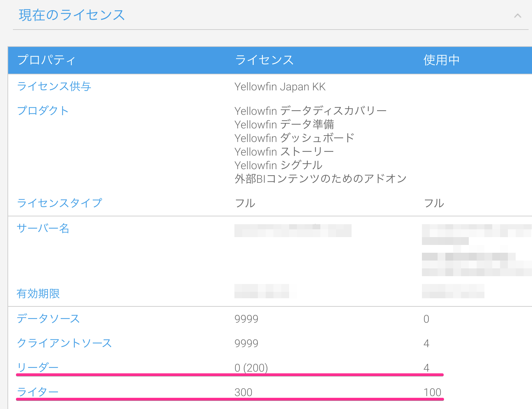This screenshot has width=532, height=409.
Task: Click ライター in-use value 100
Action: click(x=432, y=392)
